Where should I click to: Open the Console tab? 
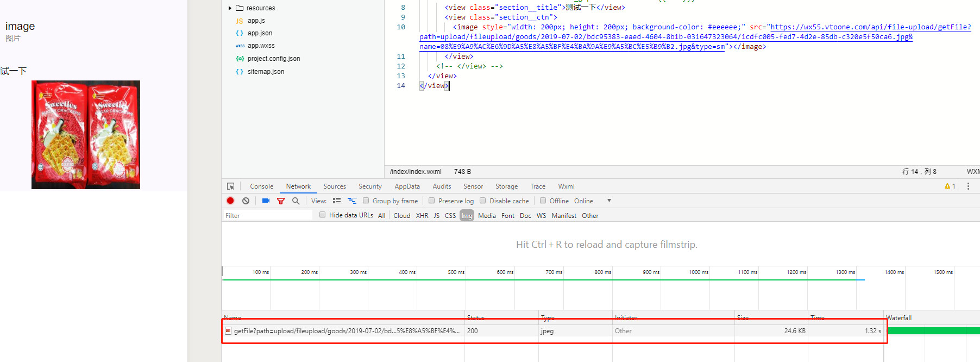(x=261, y=186)
